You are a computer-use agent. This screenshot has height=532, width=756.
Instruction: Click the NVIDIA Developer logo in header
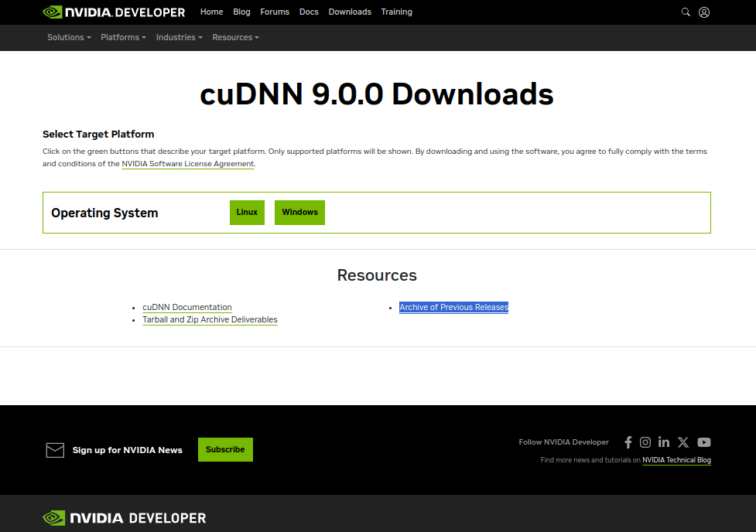(114, 12)
